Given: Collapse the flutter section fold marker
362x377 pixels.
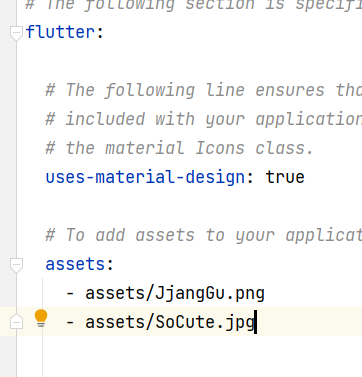Looking at the screenshot, I should 16,33.
